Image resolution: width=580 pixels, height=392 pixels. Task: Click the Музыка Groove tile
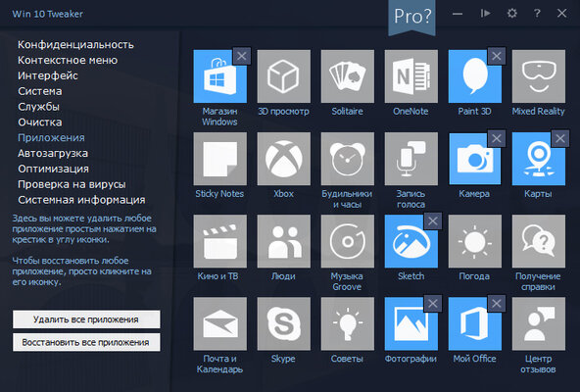coord(348,241)
